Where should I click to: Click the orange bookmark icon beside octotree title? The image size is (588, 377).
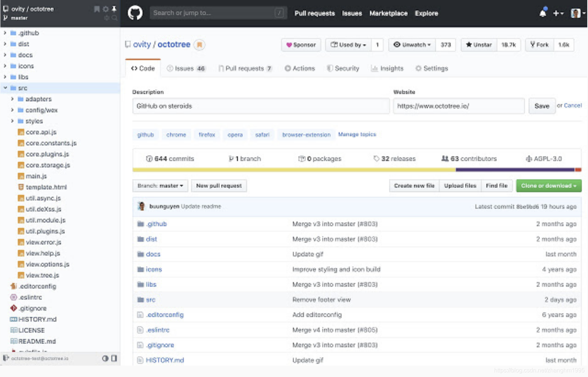point(199,45)
